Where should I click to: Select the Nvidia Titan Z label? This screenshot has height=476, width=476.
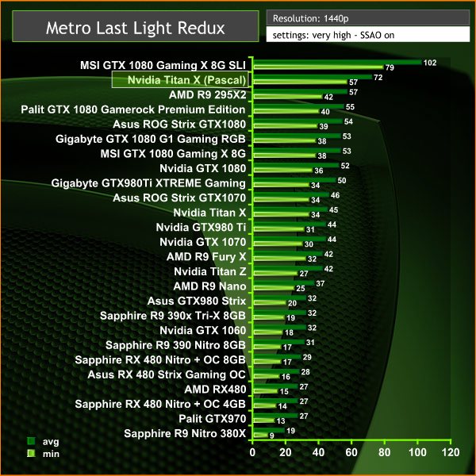[210, 271]
